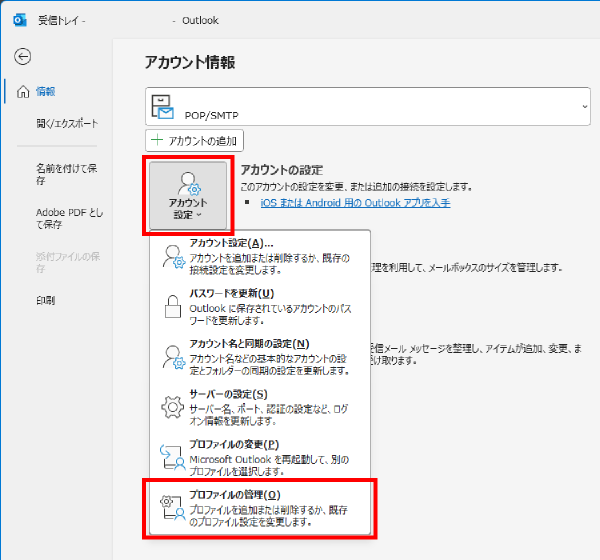Image resolution: width=600 pixels, height=560 pixels.
Task: Open 印刷 in sidebar
Action: 46,300
